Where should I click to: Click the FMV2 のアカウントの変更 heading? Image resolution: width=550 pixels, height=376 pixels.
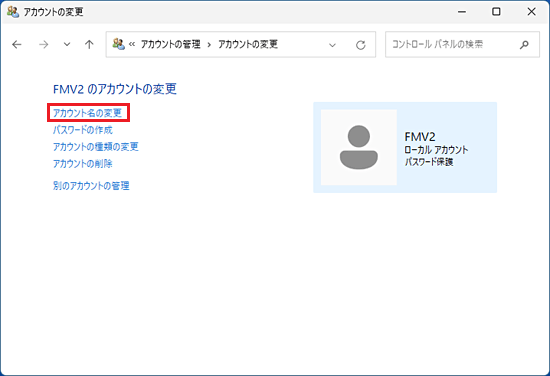pyautogui.click(x=115, y=89)
